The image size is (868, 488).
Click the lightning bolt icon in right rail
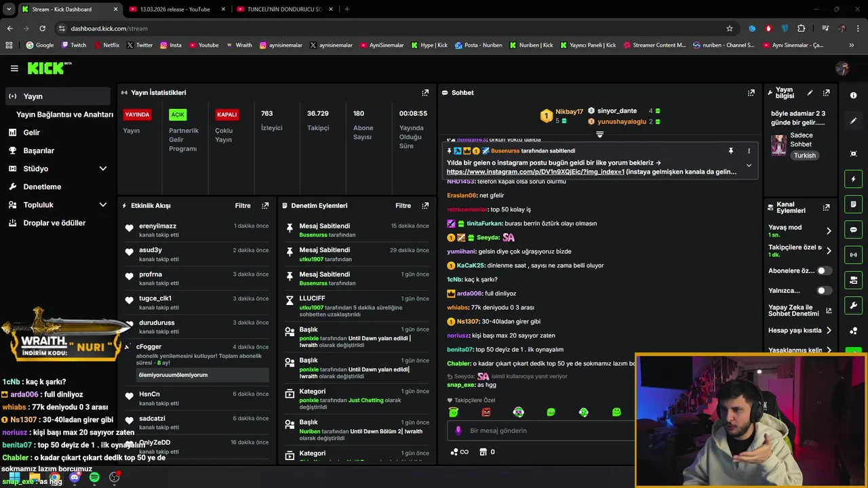tap(853, 179)
